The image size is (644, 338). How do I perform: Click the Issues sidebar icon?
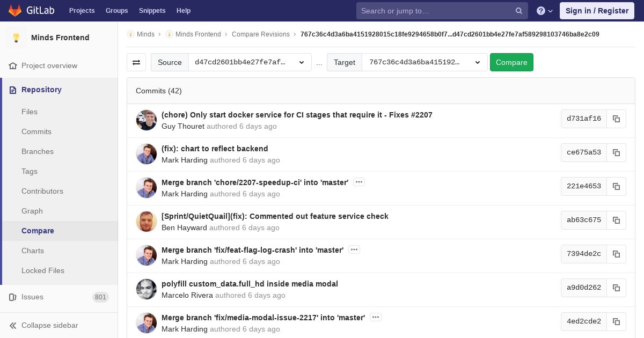(x=13, y=297)
